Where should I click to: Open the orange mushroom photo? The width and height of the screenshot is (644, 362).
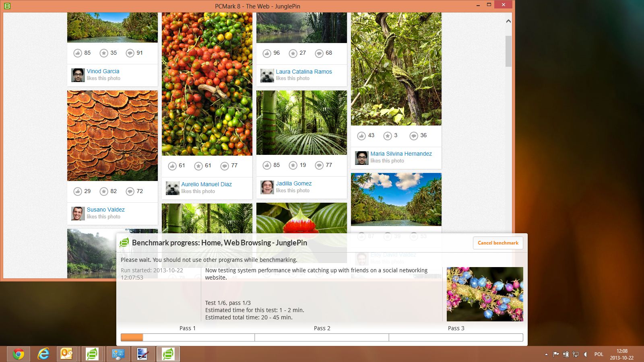pos(112,136)
